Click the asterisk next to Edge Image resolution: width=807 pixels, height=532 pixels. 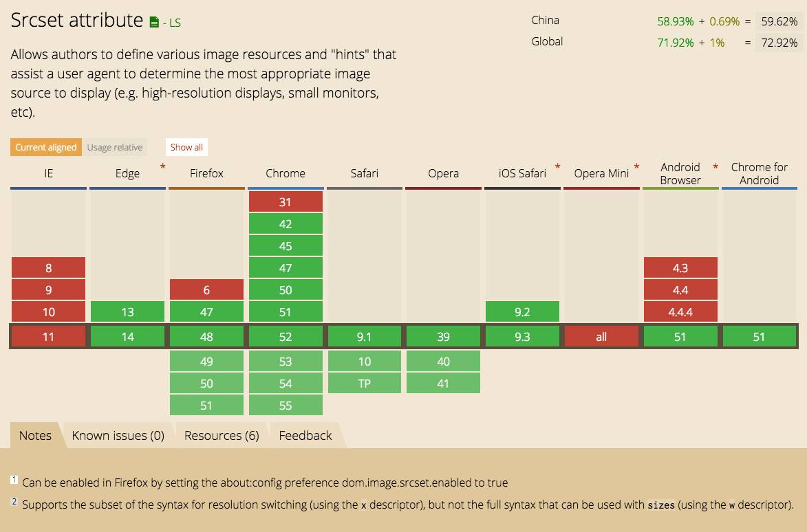(x=162, y=167)
